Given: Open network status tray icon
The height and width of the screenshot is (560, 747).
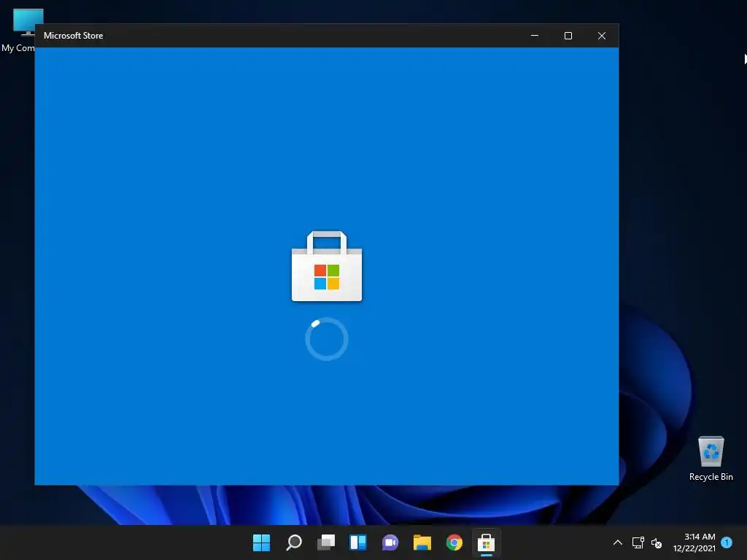Looking at the screenshot, I should pyautogui.click(x=638, y=542).
